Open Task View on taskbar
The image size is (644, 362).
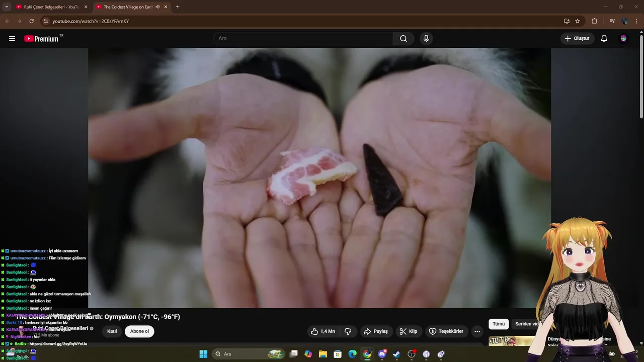(x=294, y=354)
